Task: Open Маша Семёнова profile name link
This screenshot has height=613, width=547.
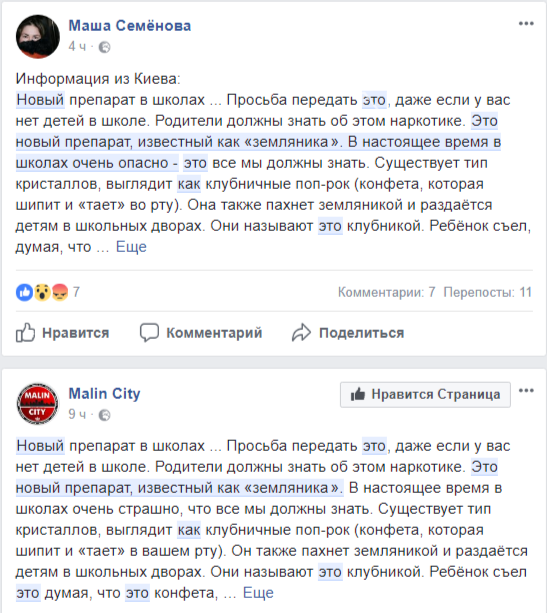Action: 130,26
